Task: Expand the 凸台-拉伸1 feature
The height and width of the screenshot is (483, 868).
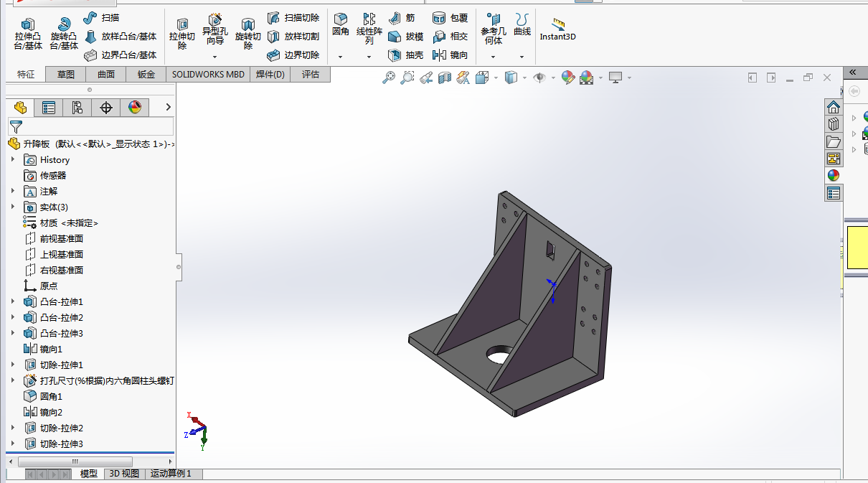Action: (13, 301)
